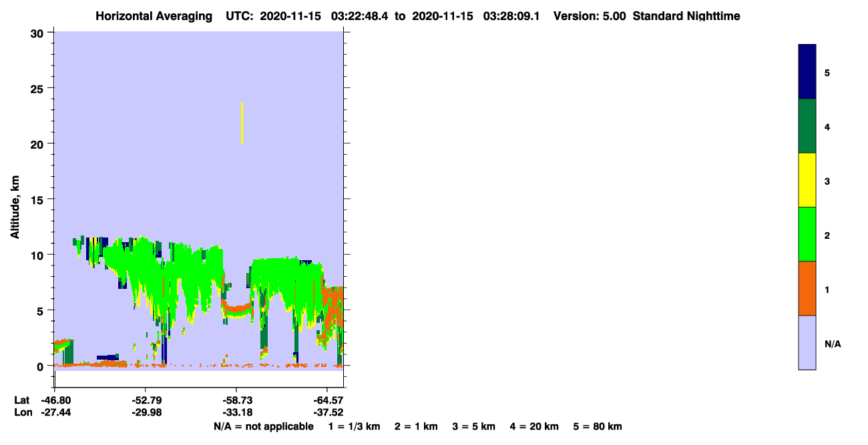Click the legend text '3 = 5 km'
The width and height of the screenshot is (868, 445).
474,426
